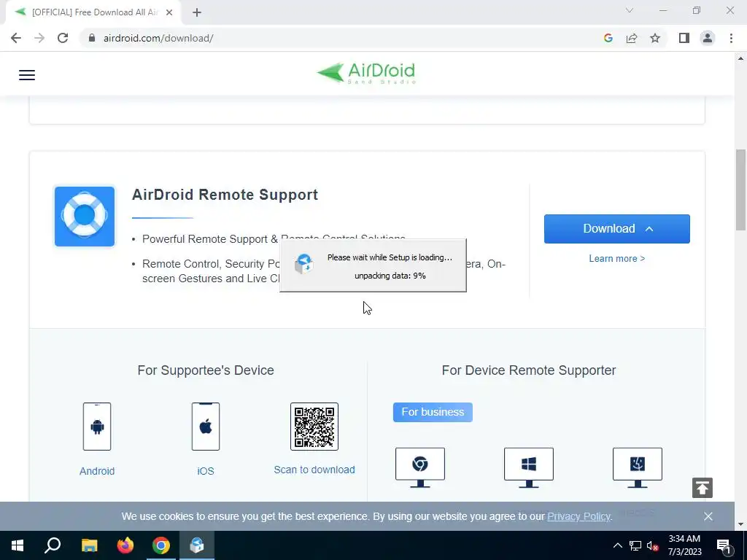Click the back-to-top arrow button
Screen dimensions: 747x560
coord(703,488)
